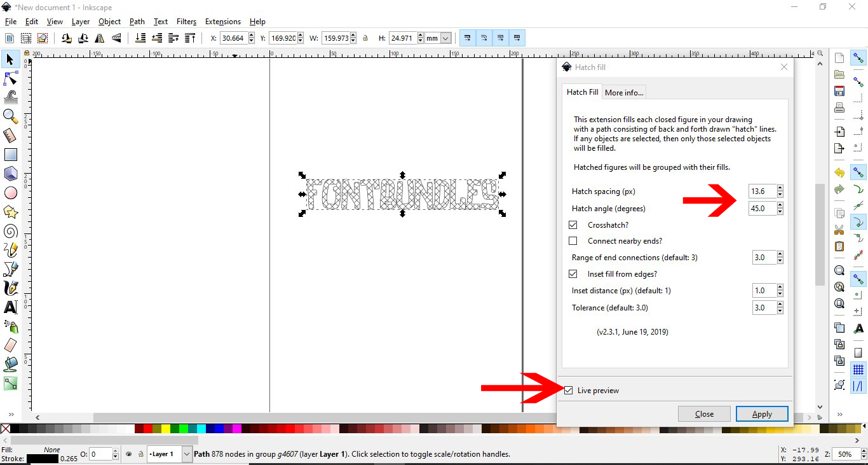
Task: Select the Calligraphy tool
Action: pos(10,288)
